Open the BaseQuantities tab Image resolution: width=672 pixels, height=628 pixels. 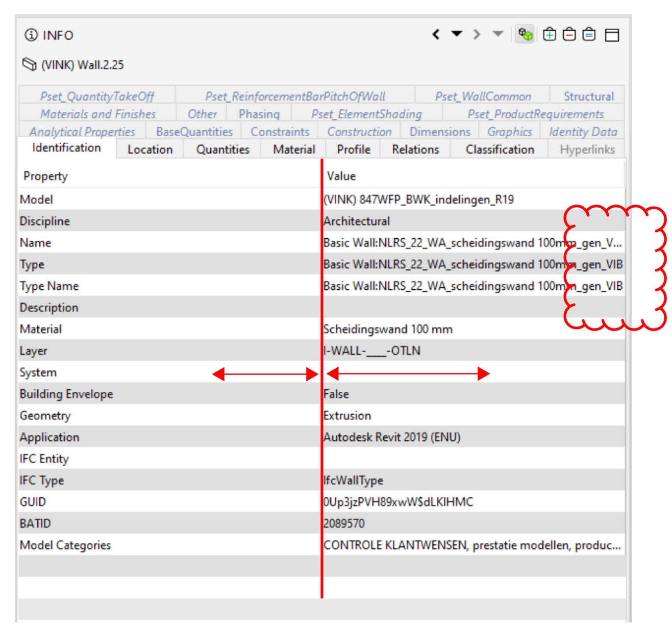(x=194, y=132)
